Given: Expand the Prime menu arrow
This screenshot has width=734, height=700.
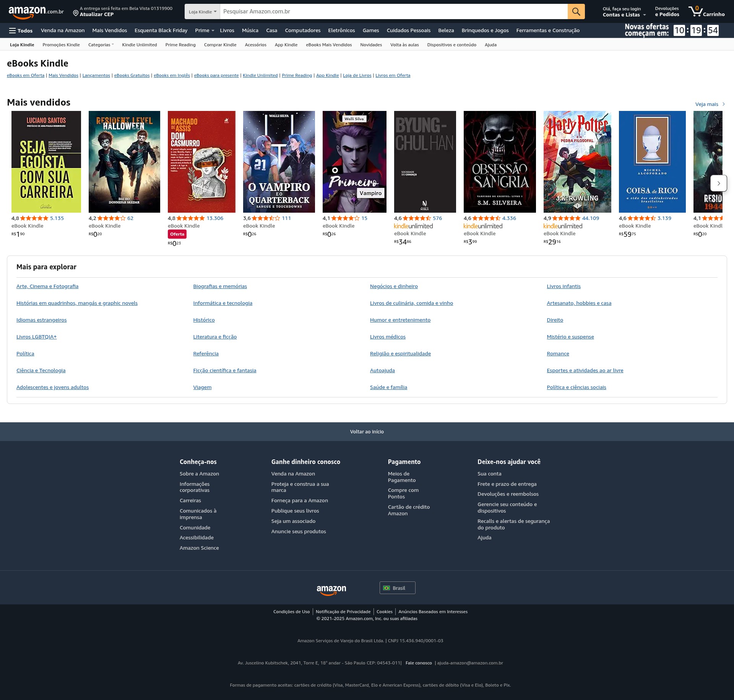Looking at the screenshot, I should (x=213, y=31).
